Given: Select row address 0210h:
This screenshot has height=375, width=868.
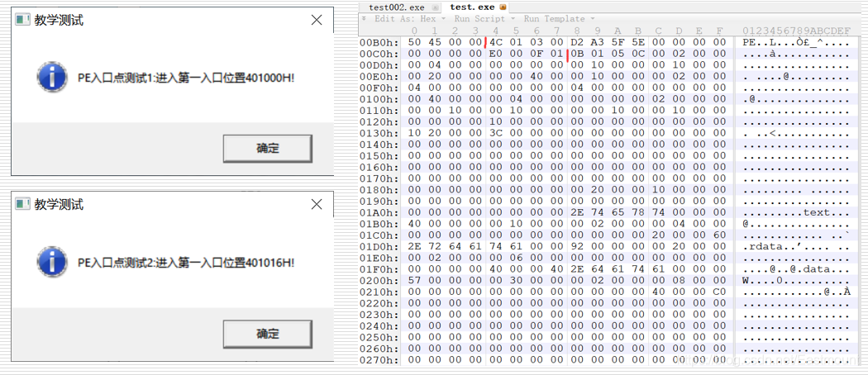Looking at the screenshot, I should [x=379, y=292].
